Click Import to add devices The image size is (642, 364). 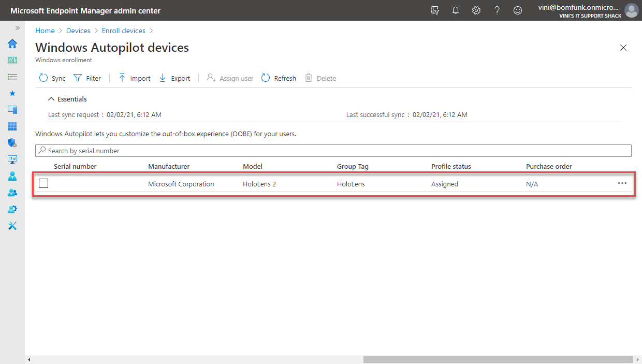pos(134,78)
